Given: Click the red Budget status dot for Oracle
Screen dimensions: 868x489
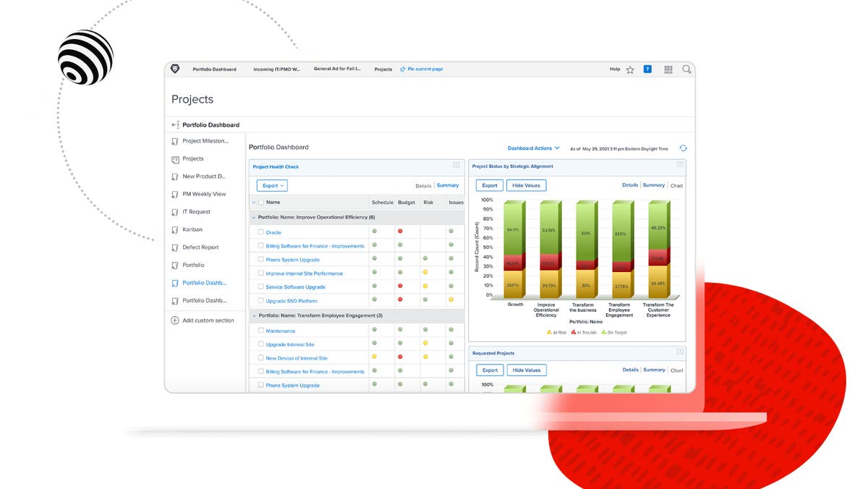Looking at the screenshot, I should 400,231.
